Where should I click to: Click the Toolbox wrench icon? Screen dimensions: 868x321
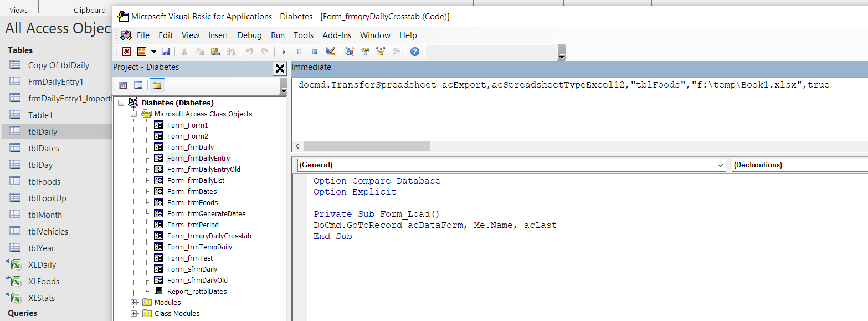pyautogui.click(x=396, y=52)
